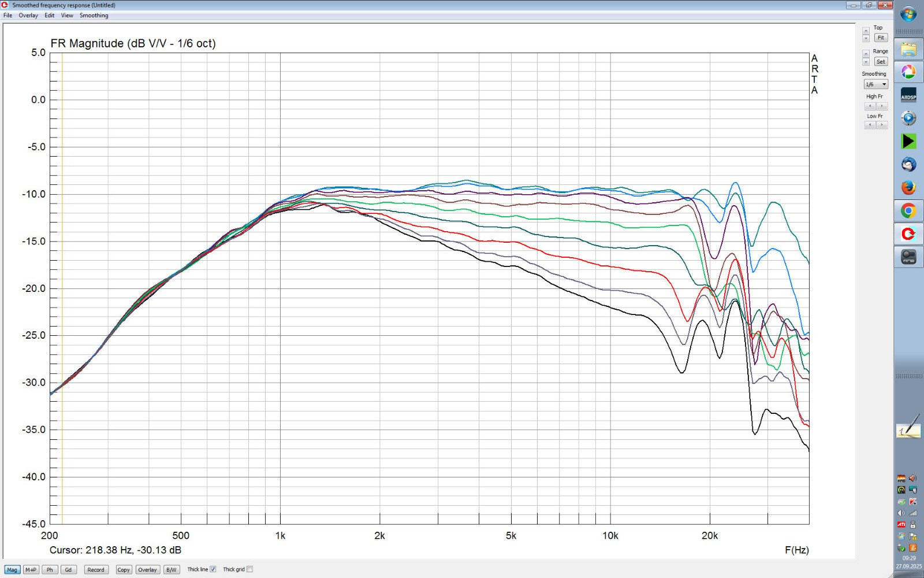
Task: Launch Firefox from the taskbar
Action: click(x=908, y=188)
